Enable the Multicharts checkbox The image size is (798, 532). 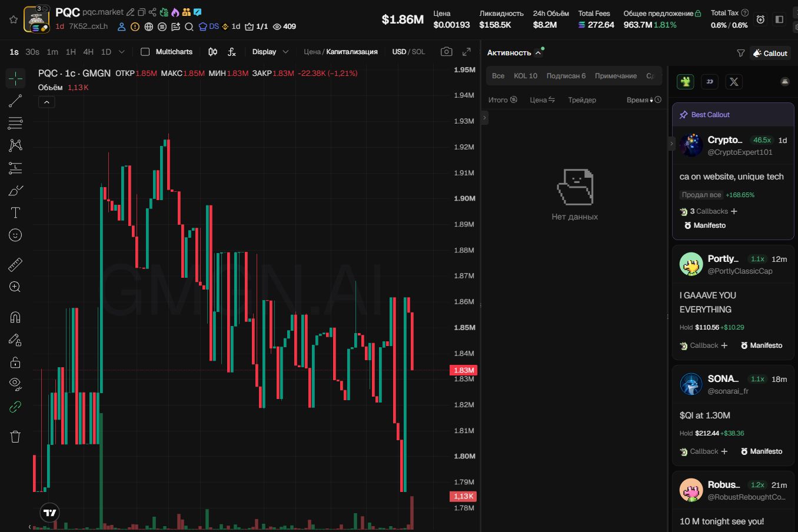(x=145, y=52)
